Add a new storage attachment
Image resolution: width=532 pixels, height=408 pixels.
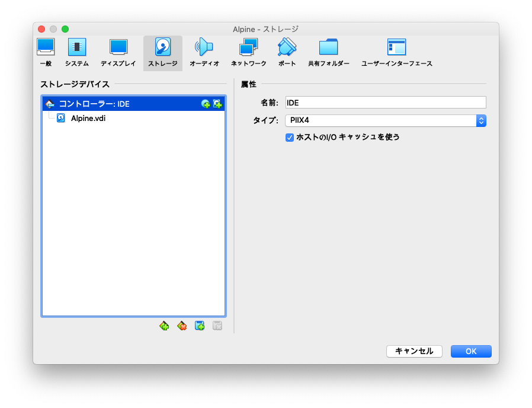(200, 326)
